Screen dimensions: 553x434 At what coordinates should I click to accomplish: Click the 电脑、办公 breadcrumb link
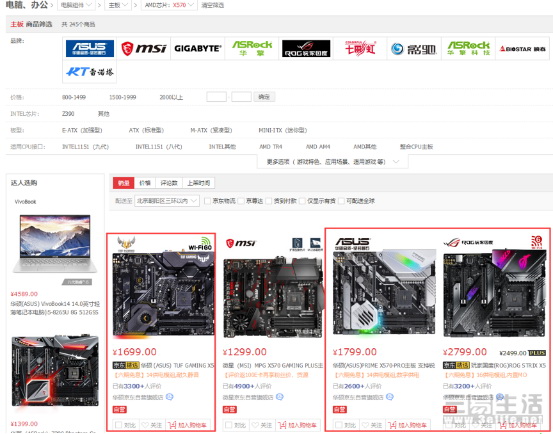pyautogui.click(x=26, y=5)
